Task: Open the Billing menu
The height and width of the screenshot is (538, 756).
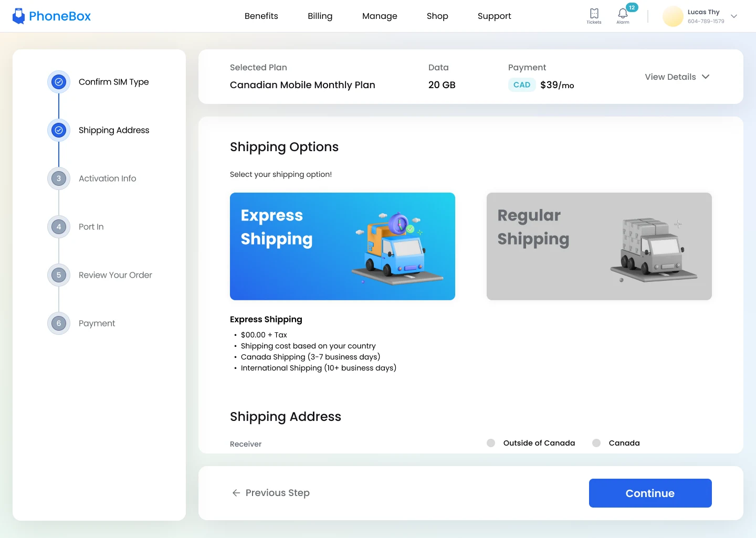Action: (320, 16)
